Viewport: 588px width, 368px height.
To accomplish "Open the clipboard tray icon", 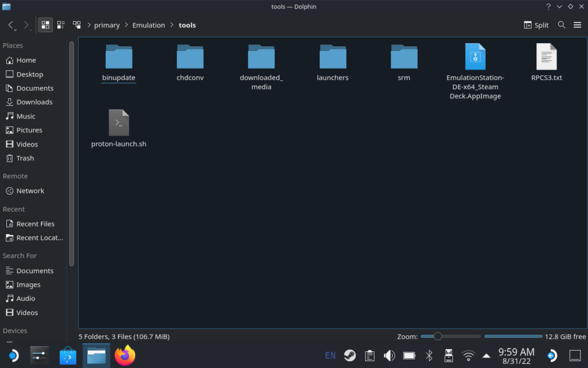I will click(x=370, y=355).
